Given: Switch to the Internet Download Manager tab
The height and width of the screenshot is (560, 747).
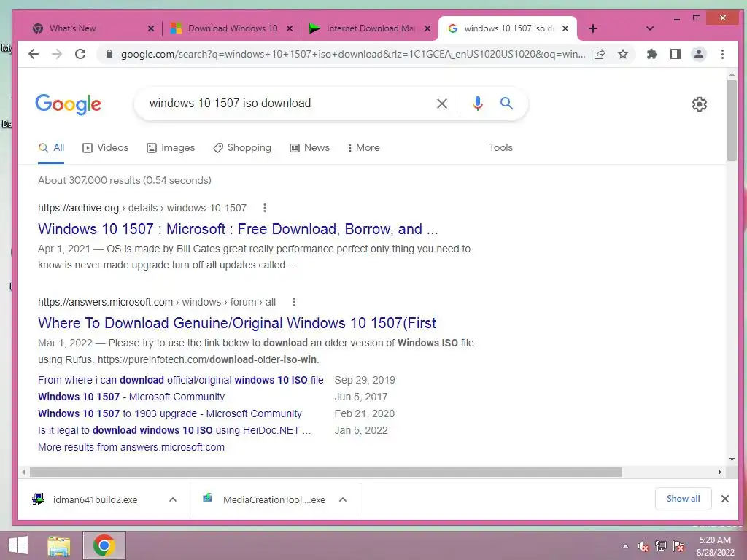Looking at the screenshot, I should coord(370,28).
